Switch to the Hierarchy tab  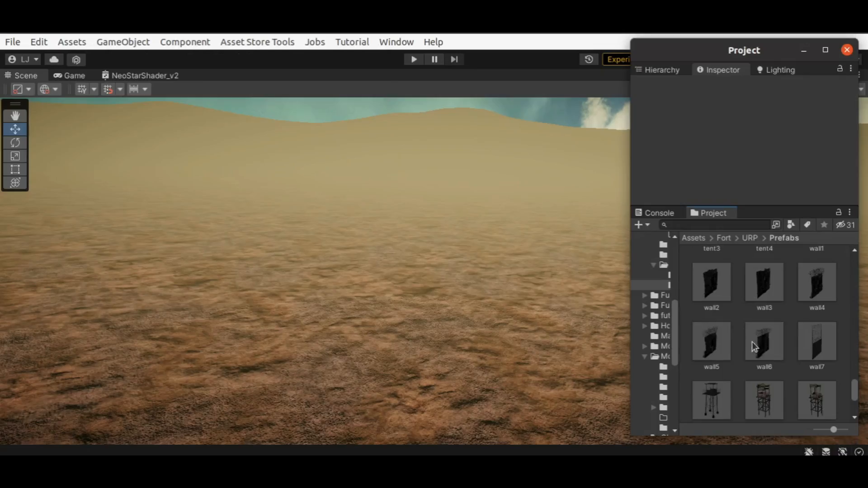coord(658,70)
